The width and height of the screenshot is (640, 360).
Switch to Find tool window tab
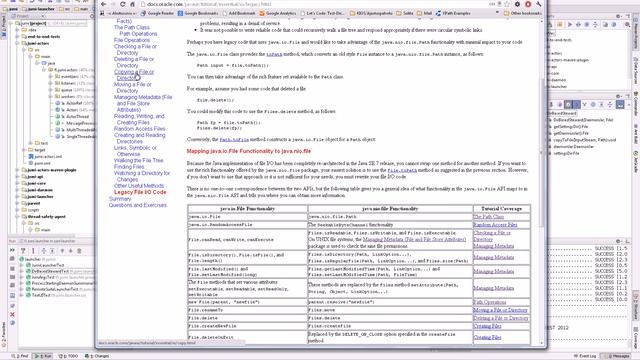(x=20, y=356)
